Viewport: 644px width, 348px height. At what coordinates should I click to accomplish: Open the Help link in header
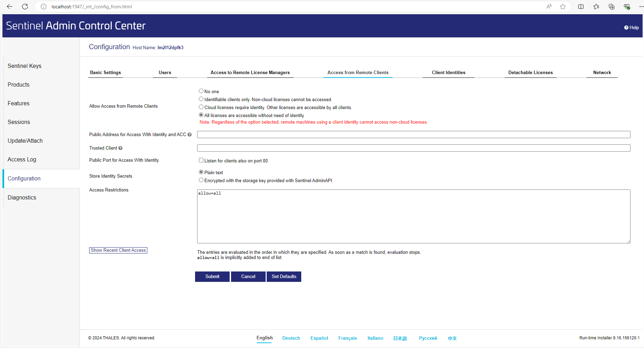click(632, 28)
